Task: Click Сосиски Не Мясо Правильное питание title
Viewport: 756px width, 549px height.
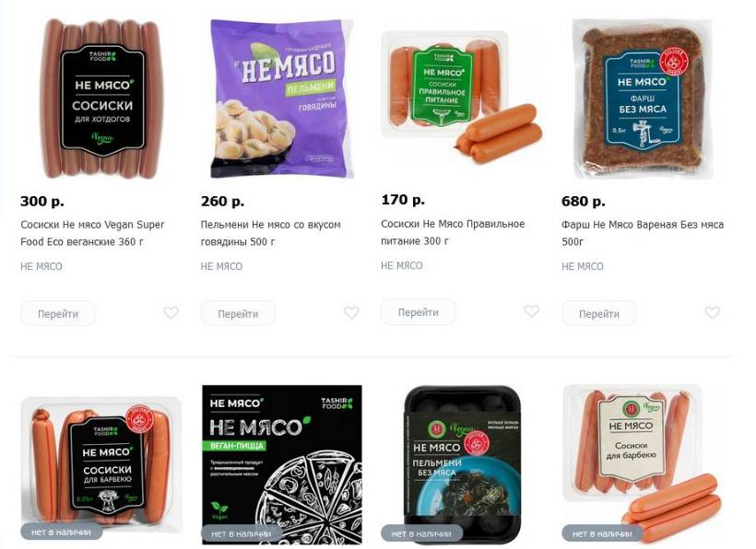Action: (x=453, y=232)
